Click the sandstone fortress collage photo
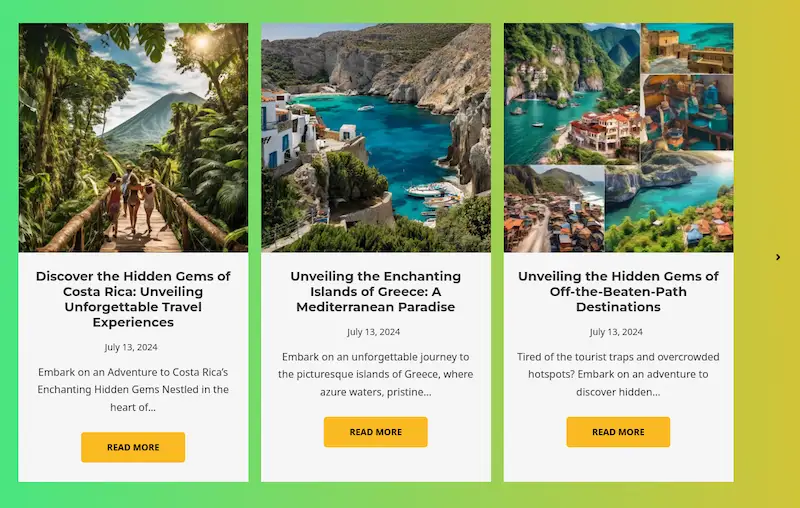The height and width of the screenshot is (508, 800). pos(687,48)
